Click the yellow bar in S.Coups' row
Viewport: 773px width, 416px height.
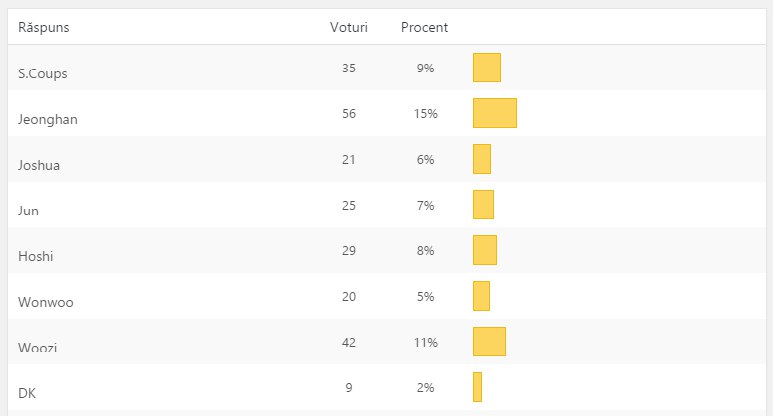pyautogui.click(x=486, y=68)
